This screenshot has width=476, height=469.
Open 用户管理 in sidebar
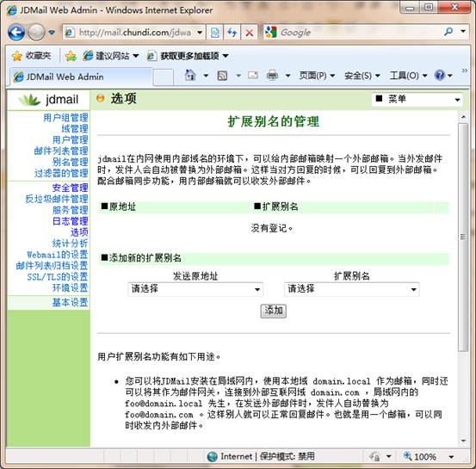point(70,139)
